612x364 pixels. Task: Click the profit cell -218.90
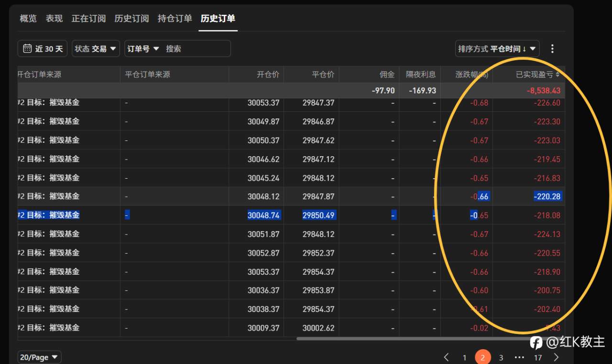[x=547, y=272]
